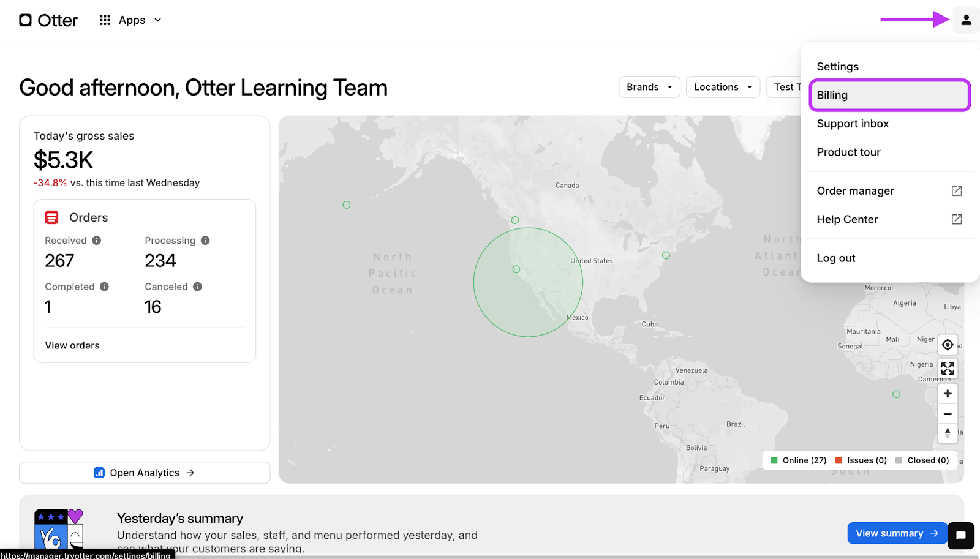
Task: Click the $5.3K gross sales value
Action: click(63, 160)
